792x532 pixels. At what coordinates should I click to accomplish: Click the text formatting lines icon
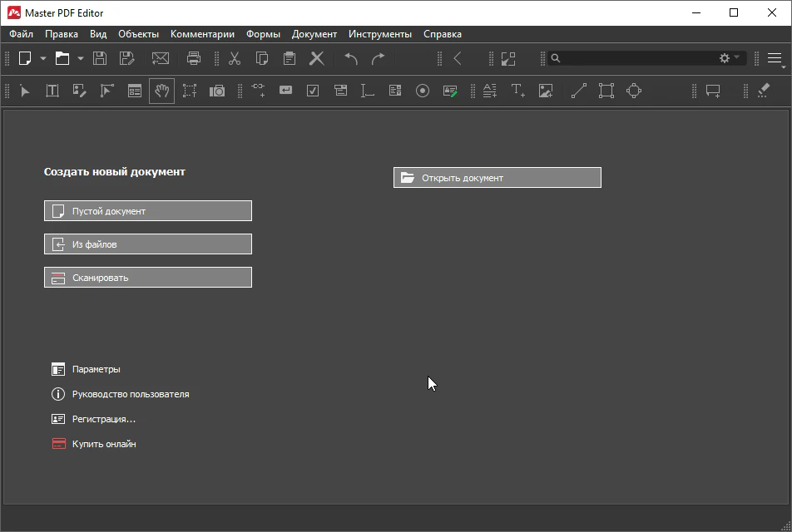pos(490,91)
